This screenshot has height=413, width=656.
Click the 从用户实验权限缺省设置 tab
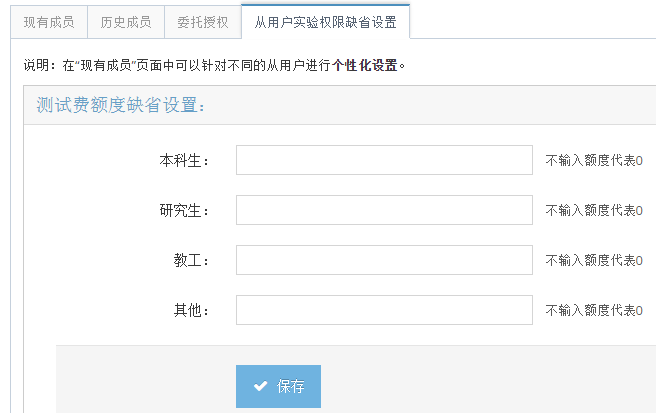325,21
